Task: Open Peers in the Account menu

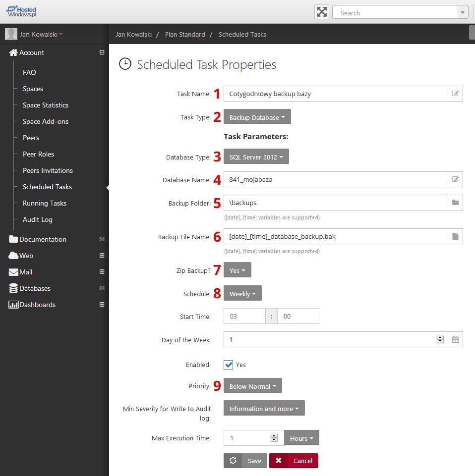Action: [x=31, y=138]
